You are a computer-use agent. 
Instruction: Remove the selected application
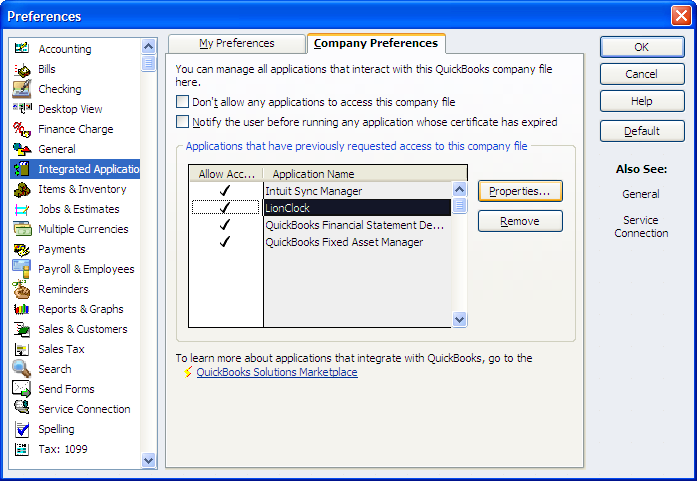tap(520, 221)
